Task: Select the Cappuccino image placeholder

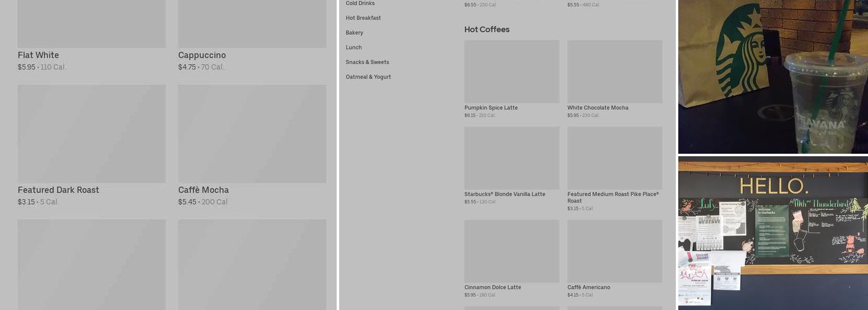Action: 252,24
